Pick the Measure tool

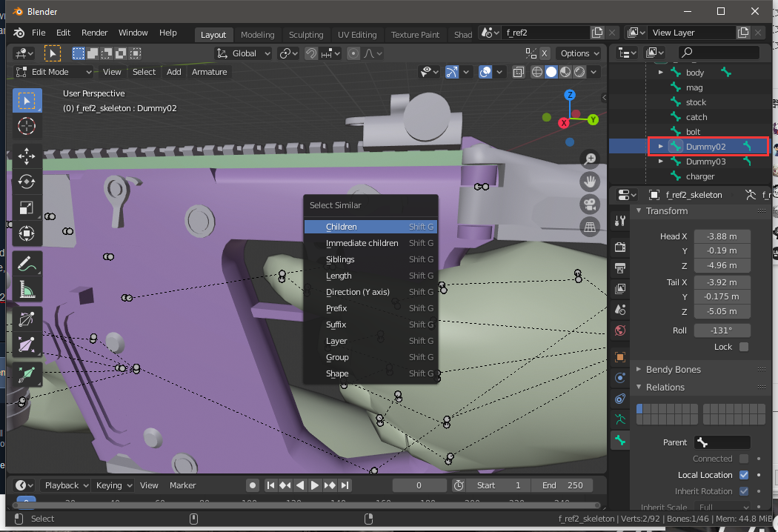[27, 289]
